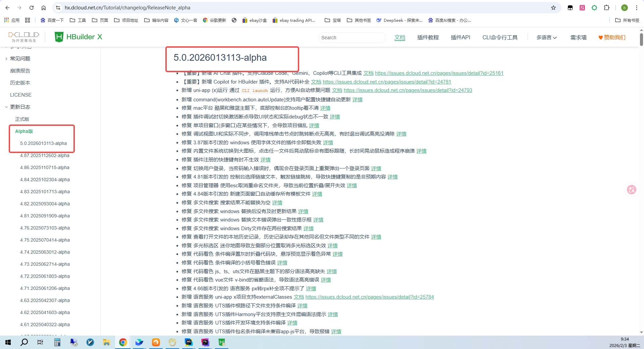Expand the 多语言 language dropdown

coord(546,38)
